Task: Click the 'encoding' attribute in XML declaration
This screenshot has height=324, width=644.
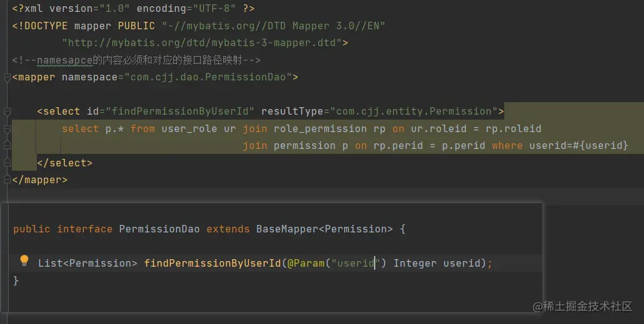Action: tap(161, 9)
